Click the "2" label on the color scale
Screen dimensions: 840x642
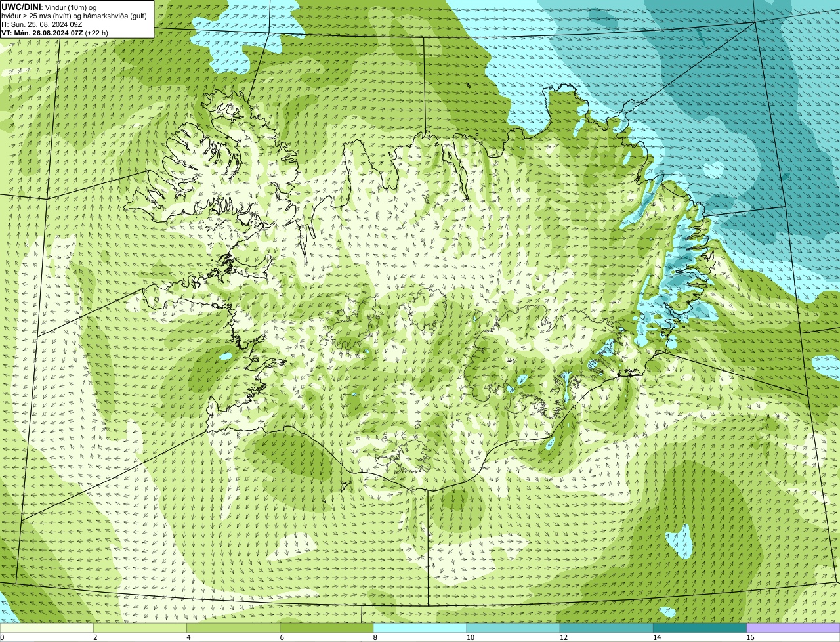point(95,637)
